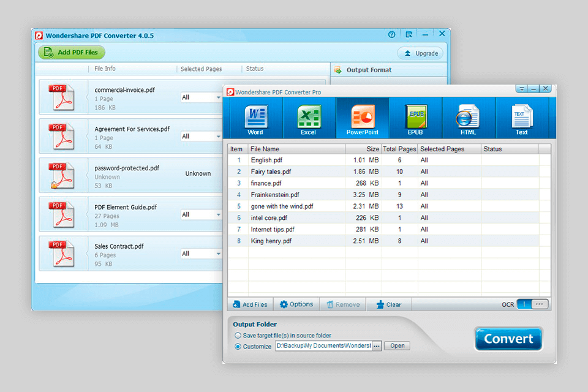Select King henry.pdf row
Viewport: 588px width, 392px height.
click(389, 241)
